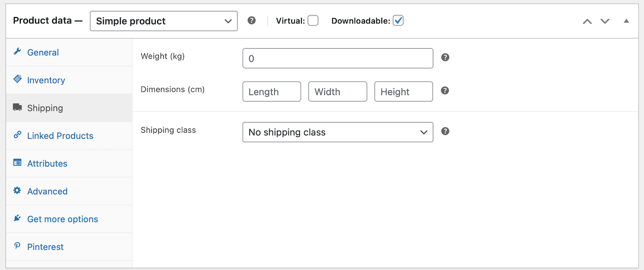Collapse the Product data panel
Image resolution: width=644 pixels, height=270 pixels.
(x=626, y=21)
